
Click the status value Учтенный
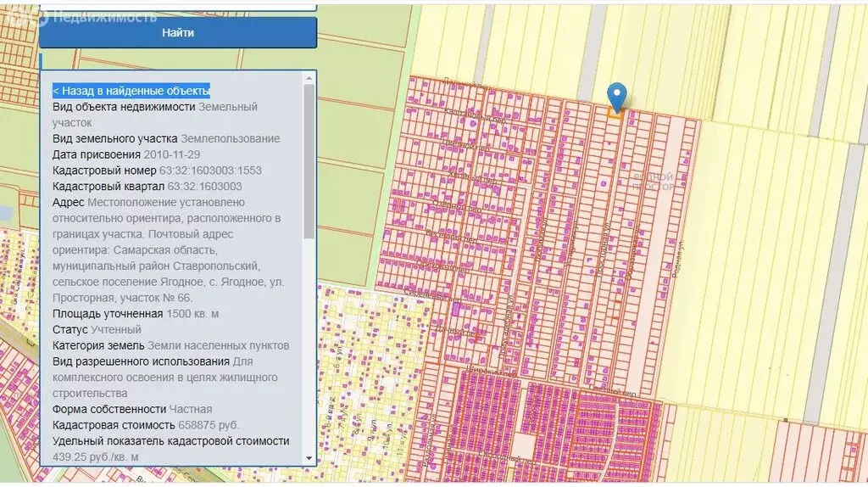click(115, 330)
